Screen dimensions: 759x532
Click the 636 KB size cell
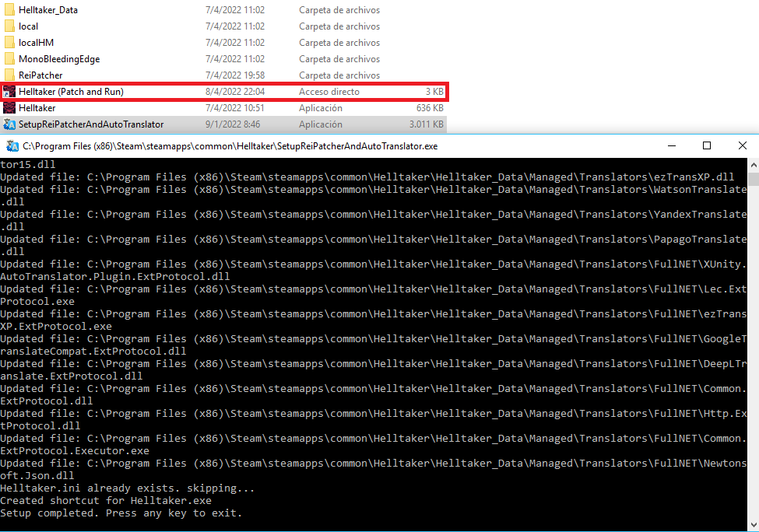pos(430,108)
